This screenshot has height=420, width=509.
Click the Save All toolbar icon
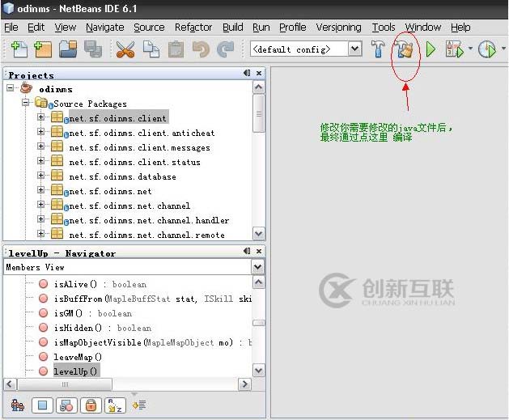click(x=93, y=49)
